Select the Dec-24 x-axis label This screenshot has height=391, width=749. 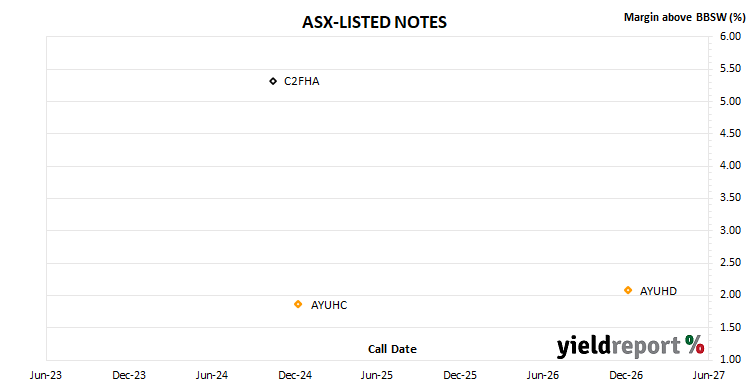[x=295, y=375]
